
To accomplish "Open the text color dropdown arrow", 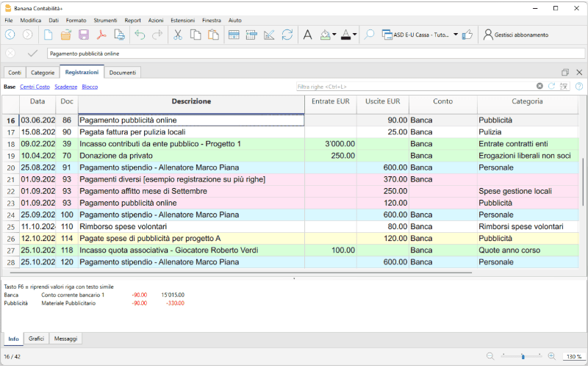I will coord(354,35).
